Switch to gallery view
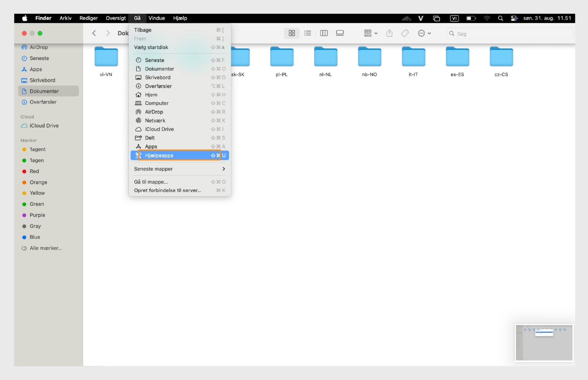This screenshot has width=588, height=380. [x=340, y=33]
